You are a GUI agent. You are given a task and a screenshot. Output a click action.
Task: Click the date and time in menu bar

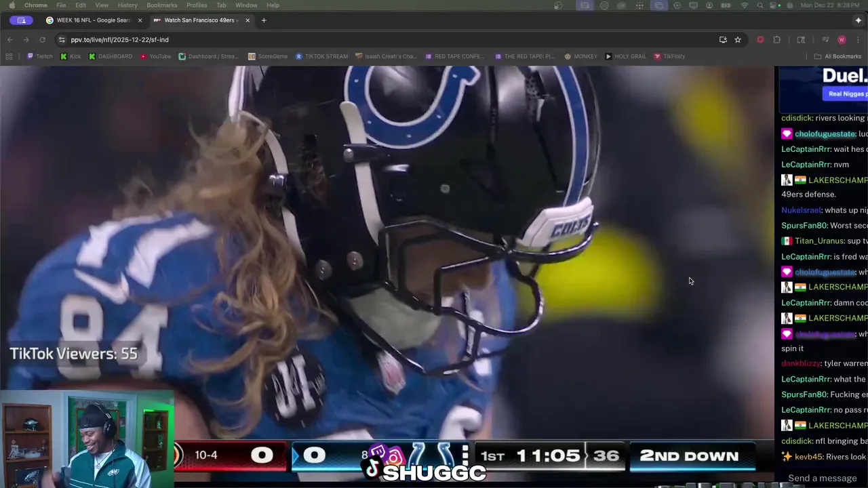click(x=831, y=5)
